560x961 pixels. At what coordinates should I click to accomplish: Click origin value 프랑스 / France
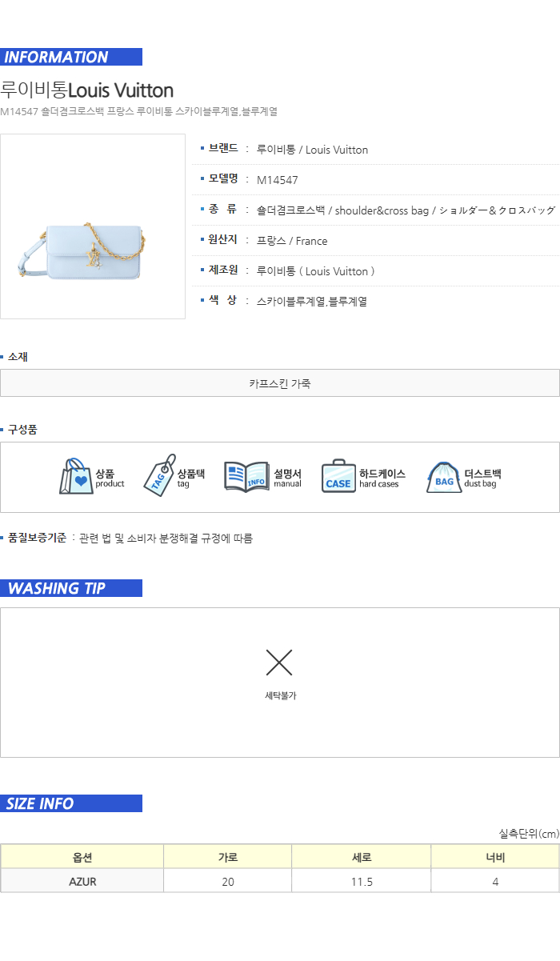292,241
